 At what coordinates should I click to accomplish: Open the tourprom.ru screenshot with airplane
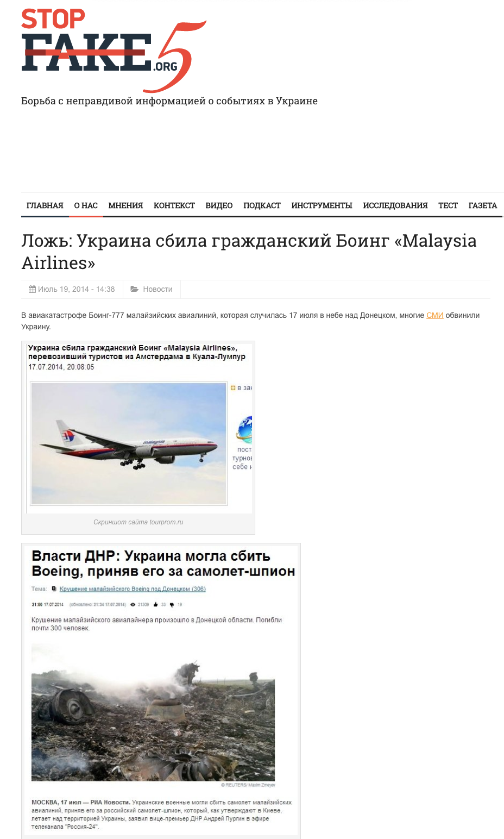pyautogui.click(x=138, y=429)
